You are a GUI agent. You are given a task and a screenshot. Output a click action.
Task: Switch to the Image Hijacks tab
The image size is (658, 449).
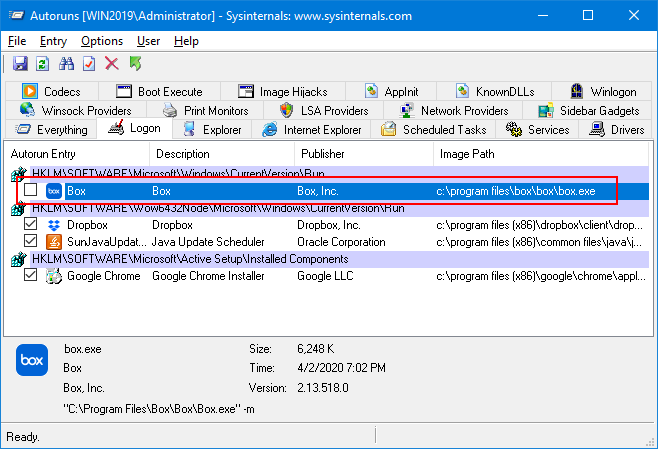tap(283, 91)
